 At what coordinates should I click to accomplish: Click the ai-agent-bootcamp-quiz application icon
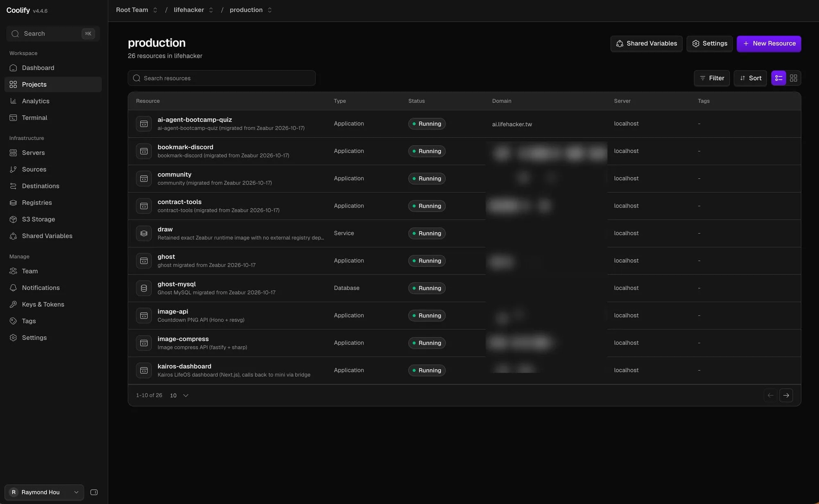tap(144, 124)
